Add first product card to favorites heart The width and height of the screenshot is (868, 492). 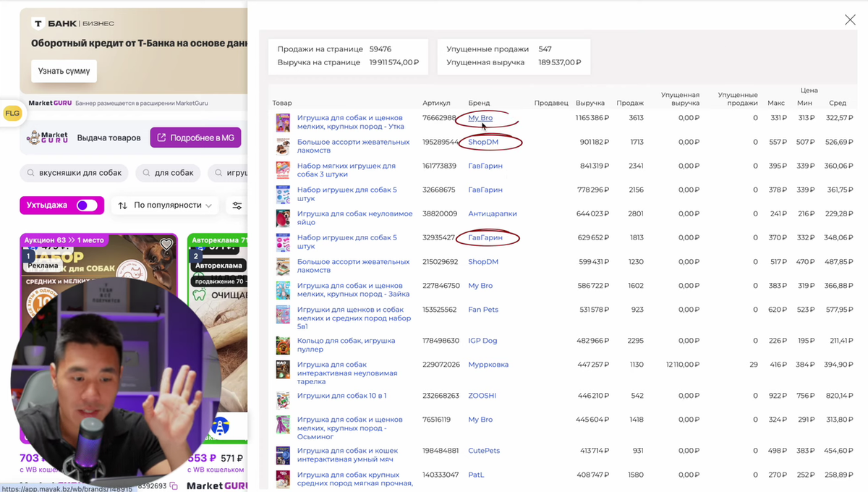tap(166, 245)
